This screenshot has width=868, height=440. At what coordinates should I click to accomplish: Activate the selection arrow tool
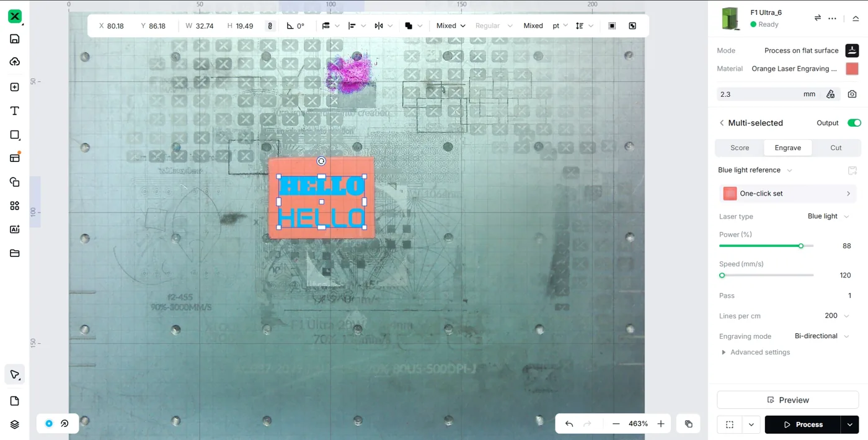click(15, 374)
